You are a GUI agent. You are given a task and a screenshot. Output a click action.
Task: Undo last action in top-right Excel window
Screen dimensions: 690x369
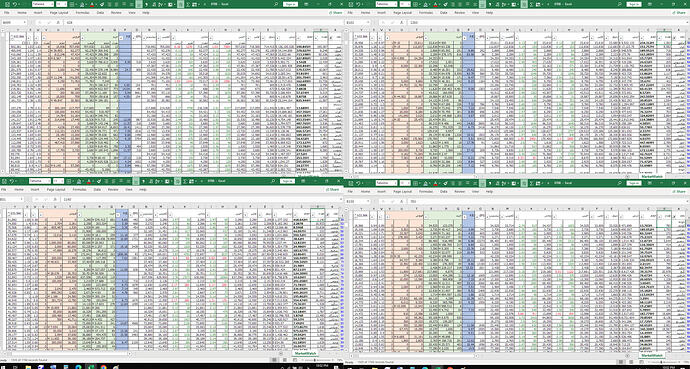tap(358, 4)
